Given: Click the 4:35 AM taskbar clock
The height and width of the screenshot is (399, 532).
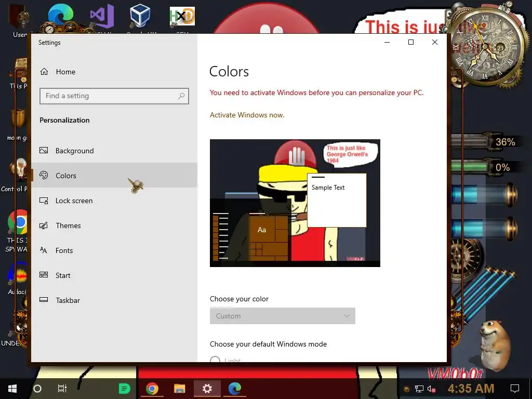Looking at the screenshot, I should tap(471, 389).
